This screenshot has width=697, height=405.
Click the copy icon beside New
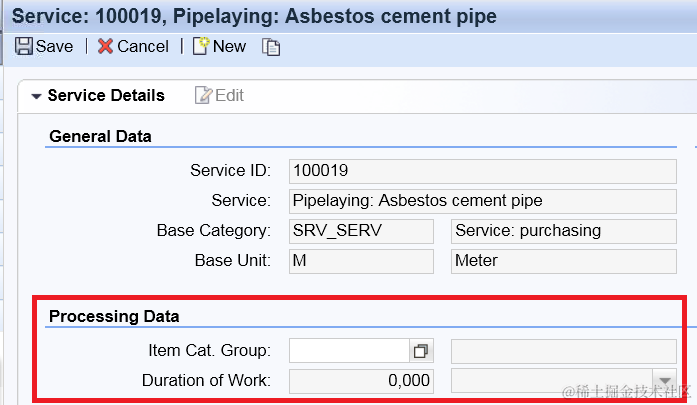(x=270, y=47)
